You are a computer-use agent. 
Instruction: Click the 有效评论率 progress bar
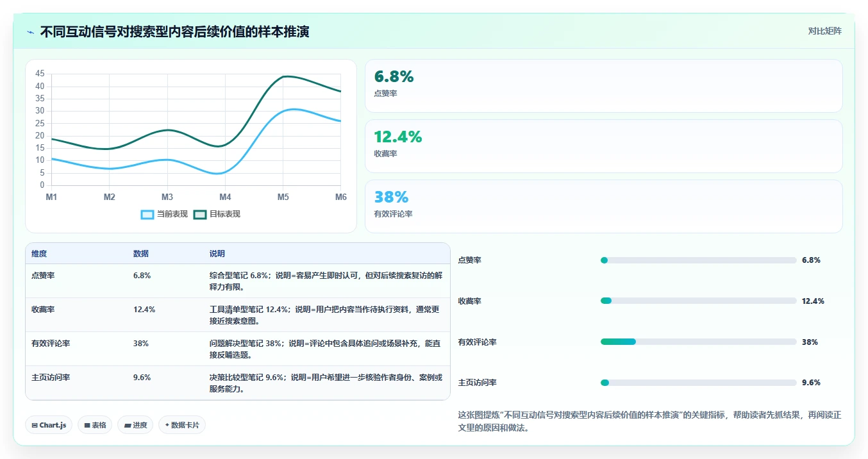click(698, 342)
